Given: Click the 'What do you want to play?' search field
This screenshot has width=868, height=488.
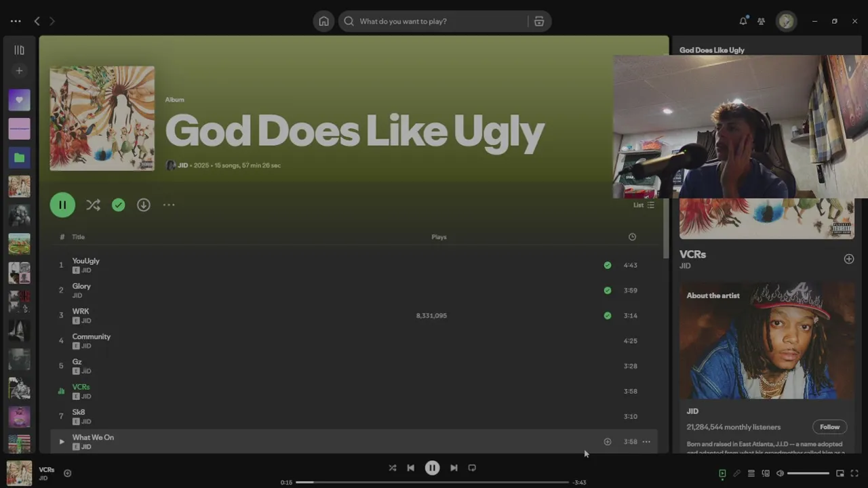Looking at the screenshot, I should 434,21.
